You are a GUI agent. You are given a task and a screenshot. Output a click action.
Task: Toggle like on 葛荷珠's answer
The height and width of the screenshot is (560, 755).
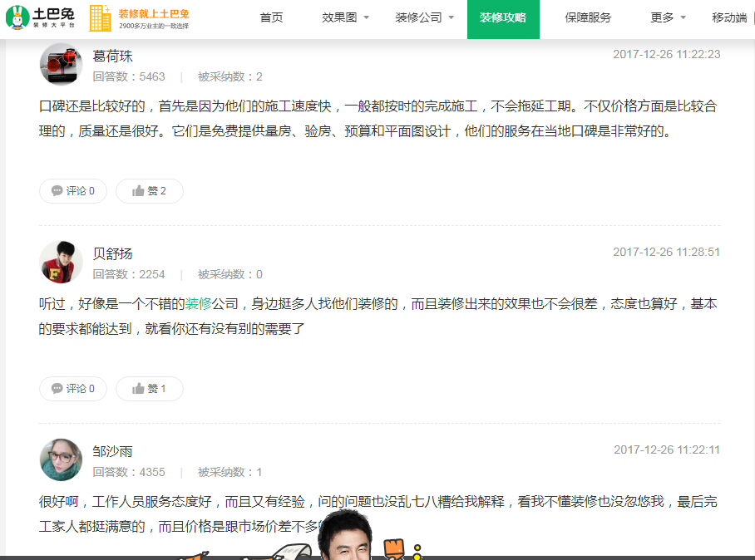coord(149,190)
